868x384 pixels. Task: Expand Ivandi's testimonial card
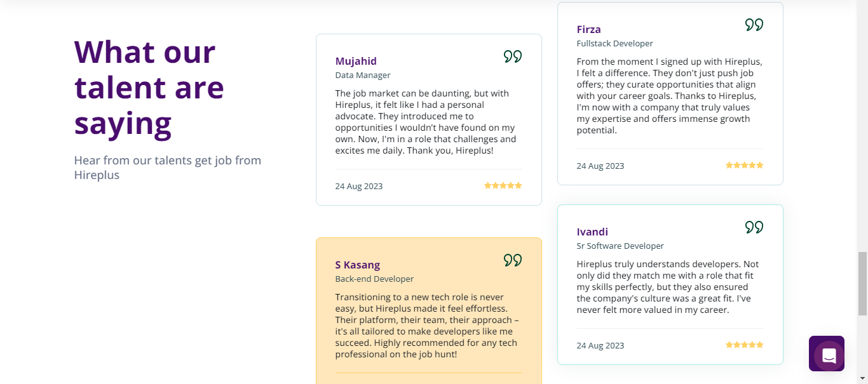[x=670, y=284]
